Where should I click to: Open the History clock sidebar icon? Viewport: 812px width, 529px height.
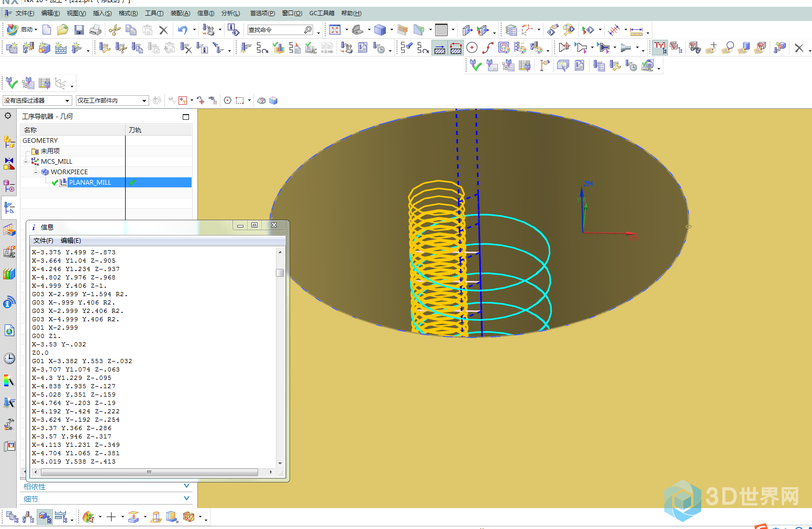click(9, 358)
